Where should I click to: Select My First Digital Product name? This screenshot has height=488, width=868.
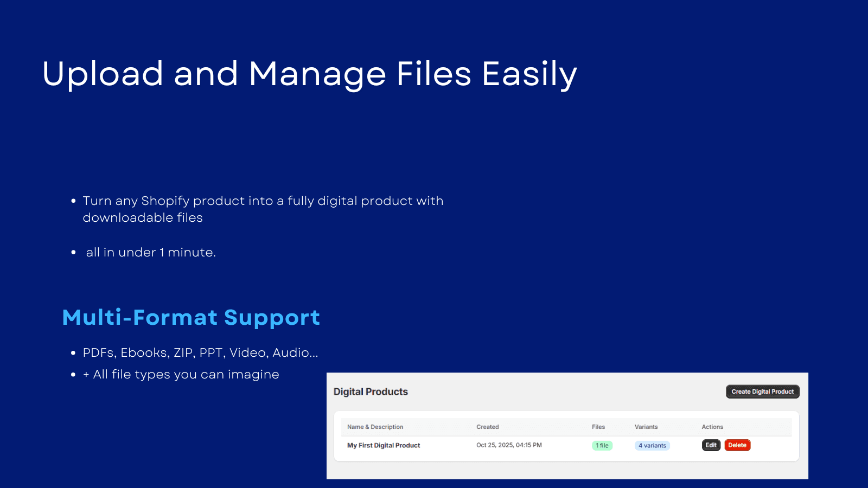[384, 445]
